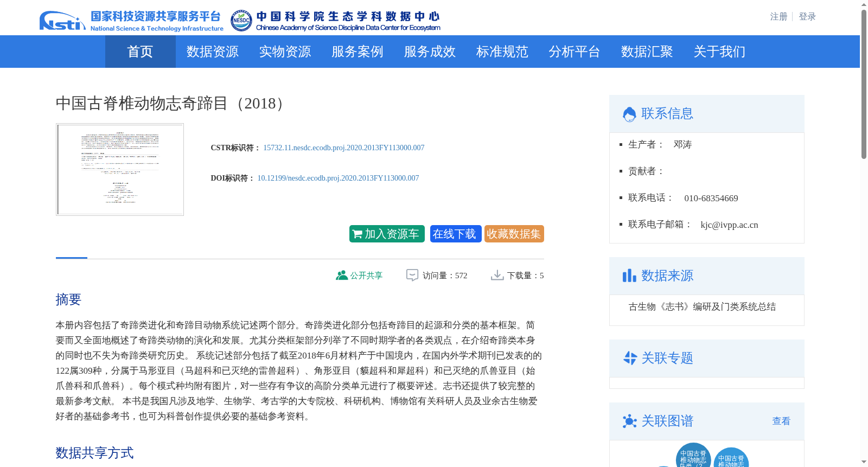
Task: Click producer name 邓涛
Action: pyautogui.click(x=682, y=145)
